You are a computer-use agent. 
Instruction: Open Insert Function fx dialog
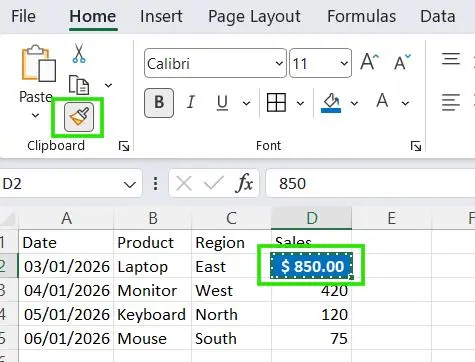pyautogui.click(x=244, y=183)
